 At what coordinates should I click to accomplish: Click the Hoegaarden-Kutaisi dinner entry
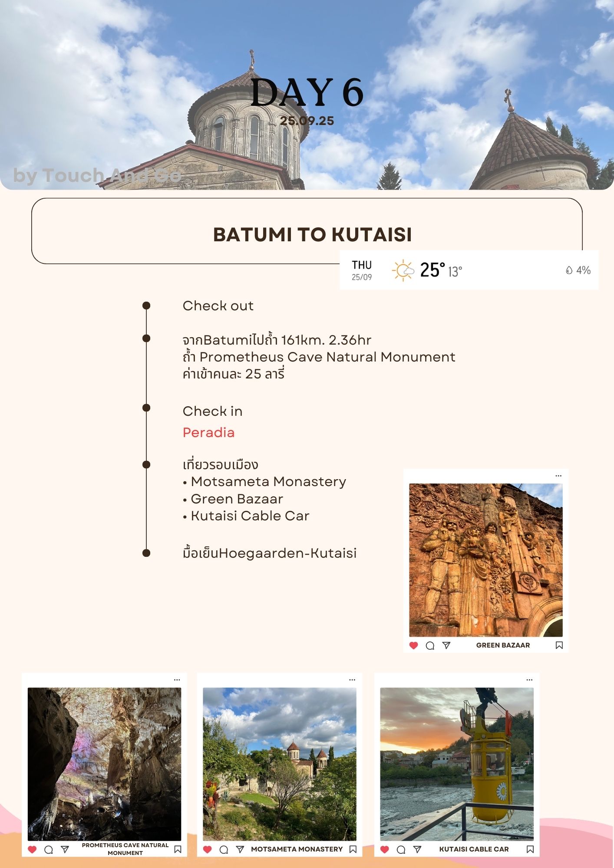[x=270, y=553]
